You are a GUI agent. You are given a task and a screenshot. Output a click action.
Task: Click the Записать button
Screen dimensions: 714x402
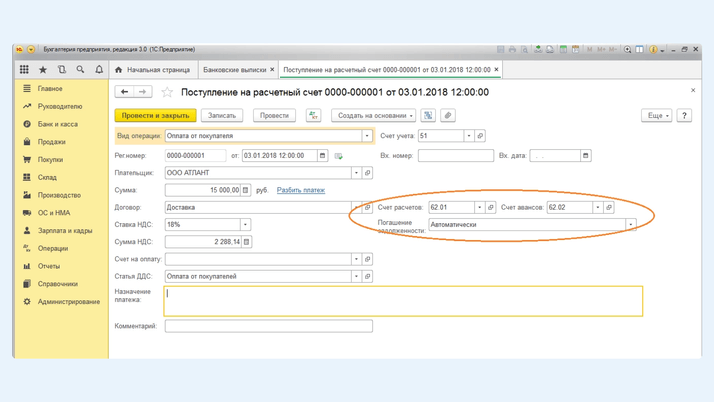click(x=222, y=116)
